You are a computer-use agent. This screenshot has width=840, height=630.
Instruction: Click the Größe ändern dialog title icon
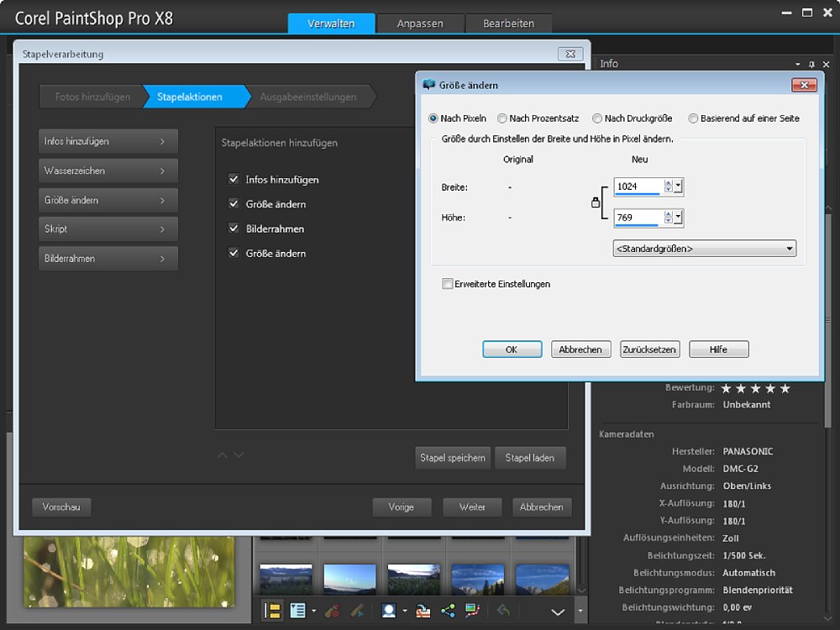(x=428, y=85)
